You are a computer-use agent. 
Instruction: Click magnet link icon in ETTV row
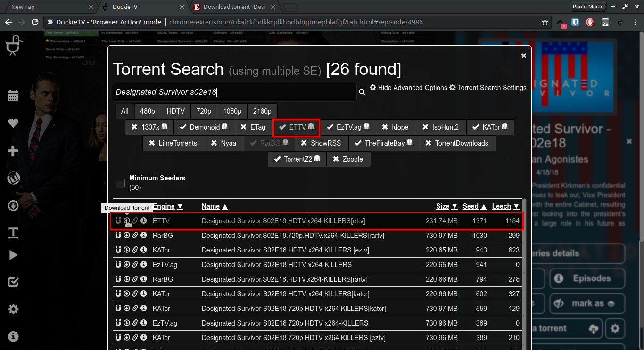pyautogui.click(x=118, y=220)
